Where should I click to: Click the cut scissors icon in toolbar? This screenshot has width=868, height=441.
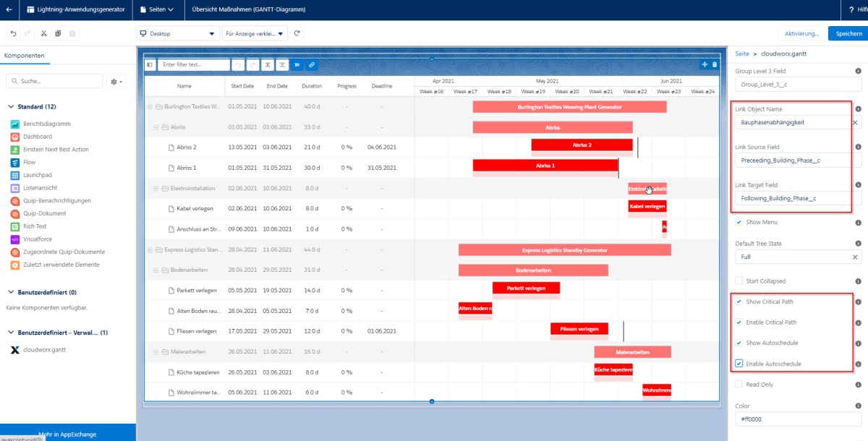pos(43,33)
